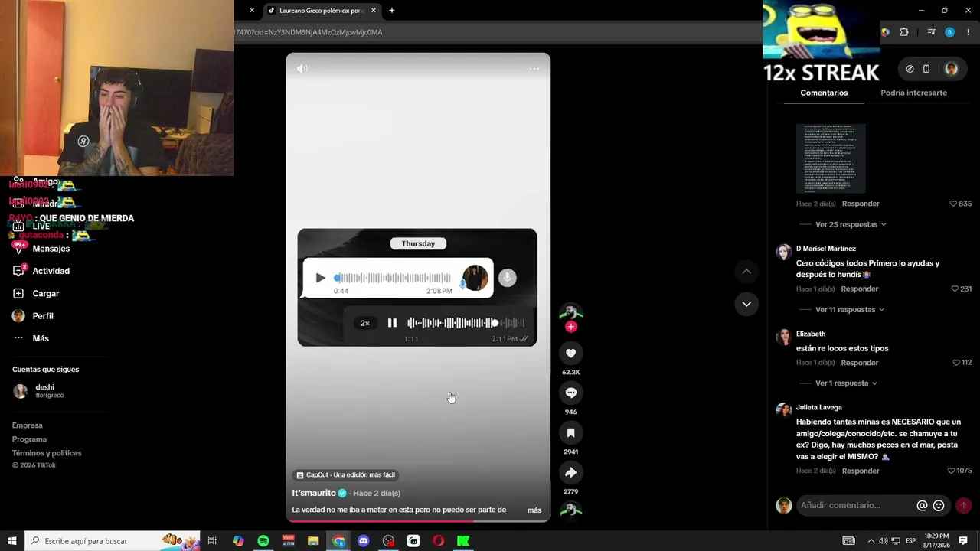Expand 'Ver 25 respuestas' replies
This screenshot has height=551, width=980.
pos(851,224)
